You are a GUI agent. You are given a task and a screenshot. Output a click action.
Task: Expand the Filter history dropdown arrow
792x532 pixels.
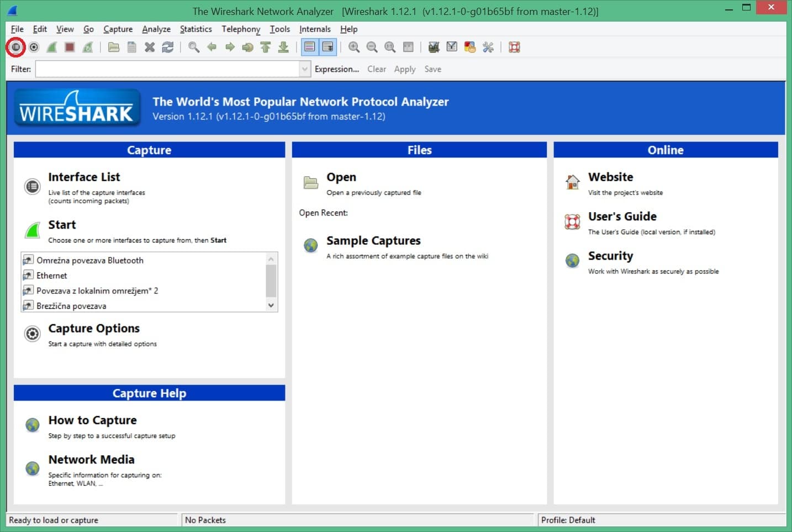[x=304, y=69]
